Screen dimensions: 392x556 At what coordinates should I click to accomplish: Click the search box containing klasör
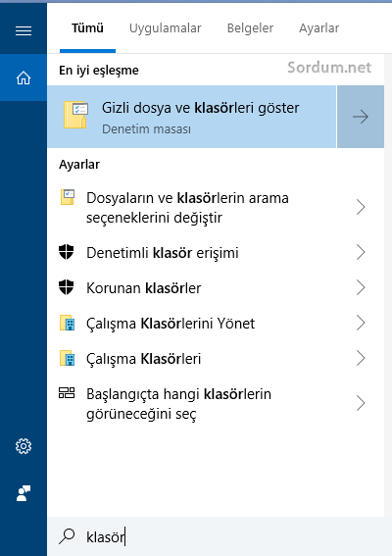(x=220, y=536)
